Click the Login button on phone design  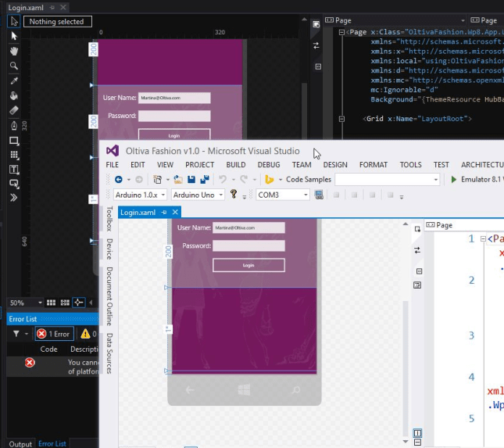pyautogui.click(x=248, y=265)
